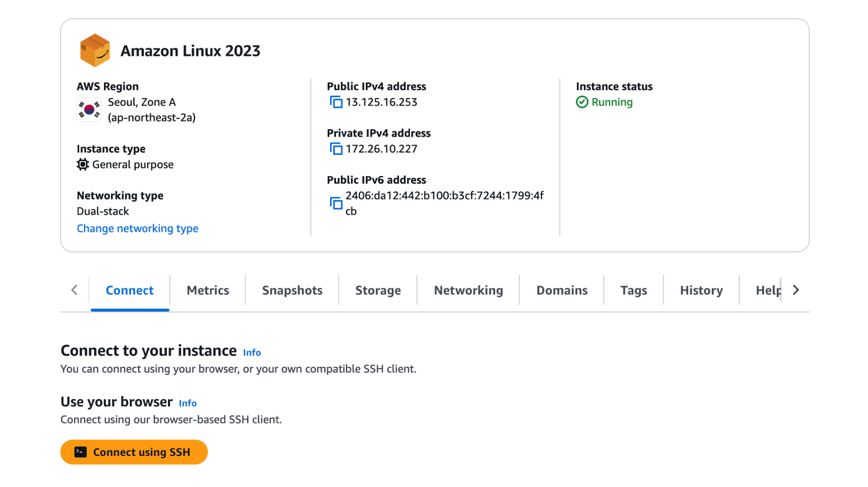Click the General purpose chip icon
Screen dimensions: 868x487
[83, 164]
